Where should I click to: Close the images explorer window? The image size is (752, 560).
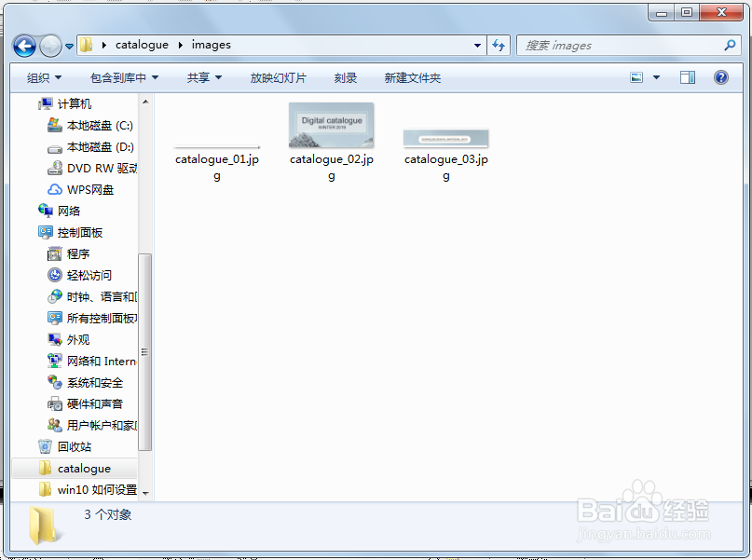point(721,12)
